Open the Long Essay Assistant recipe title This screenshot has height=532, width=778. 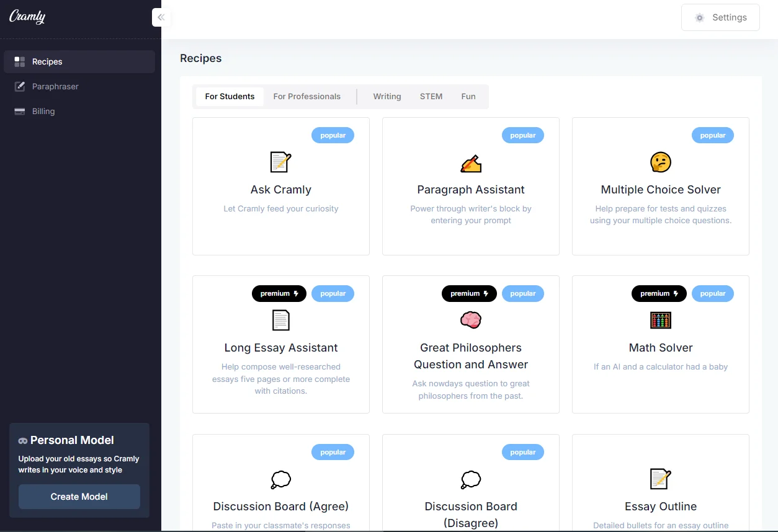[x=281, y=348]
